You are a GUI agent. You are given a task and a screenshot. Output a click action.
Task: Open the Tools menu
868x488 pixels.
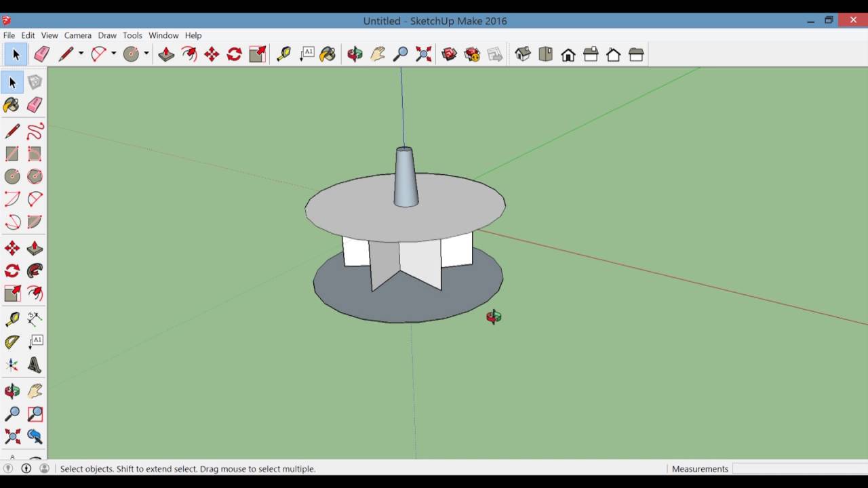[132, 35]
